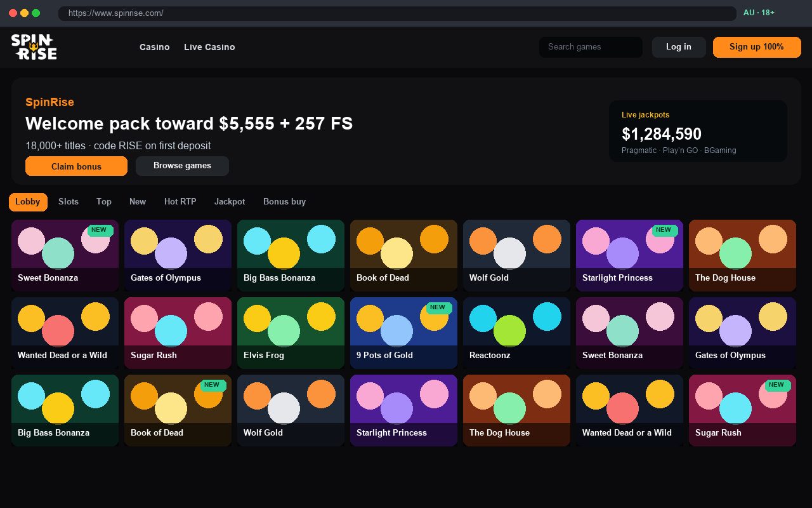Select the Bonus buy tab
The width and height of the screenshot is (812, 508).
284,202
